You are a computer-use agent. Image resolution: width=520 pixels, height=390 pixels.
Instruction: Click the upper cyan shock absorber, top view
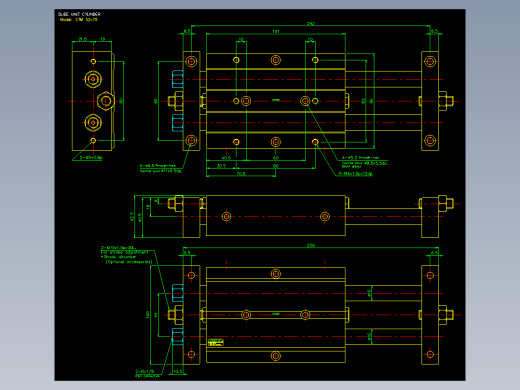(x=178, y=79)
